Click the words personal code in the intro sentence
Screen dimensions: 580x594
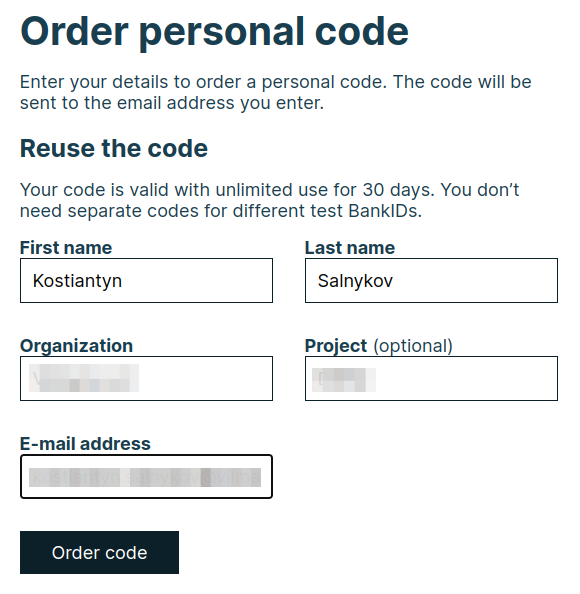[x=324, y=82]
